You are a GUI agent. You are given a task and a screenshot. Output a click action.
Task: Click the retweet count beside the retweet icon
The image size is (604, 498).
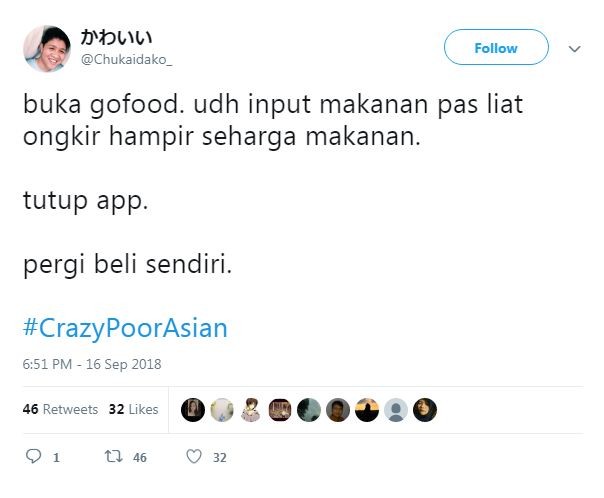[x=140, y=458]
